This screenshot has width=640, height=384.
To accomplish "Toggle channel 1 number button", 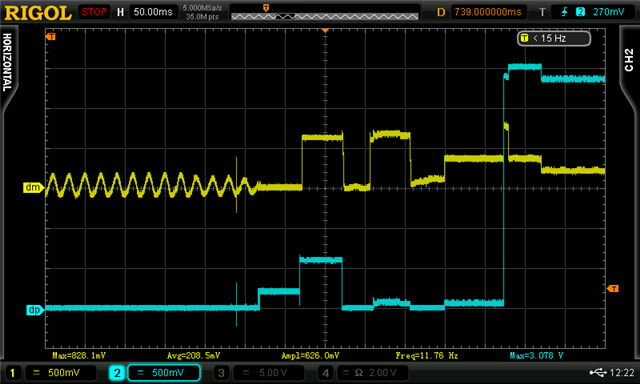I will click(12, 373).
